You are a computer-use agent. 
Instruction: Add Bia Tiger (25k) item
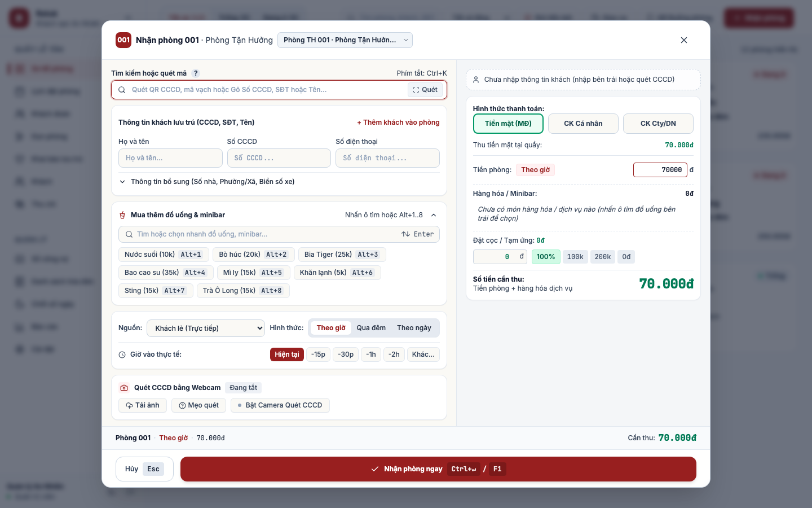342,255
